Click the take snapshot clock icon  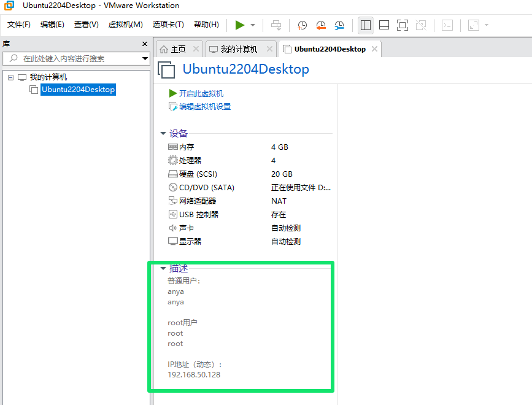302,25
